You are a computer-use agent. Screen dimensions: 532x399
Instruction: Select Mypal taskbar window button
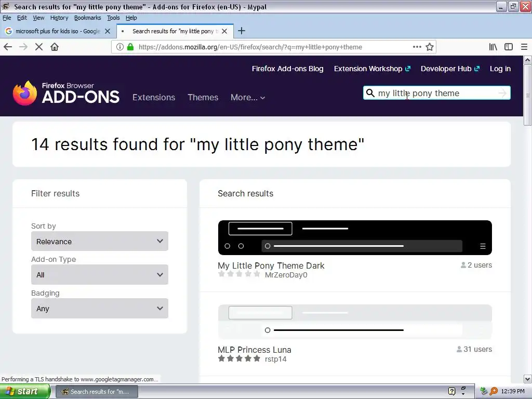coord(97,392)
